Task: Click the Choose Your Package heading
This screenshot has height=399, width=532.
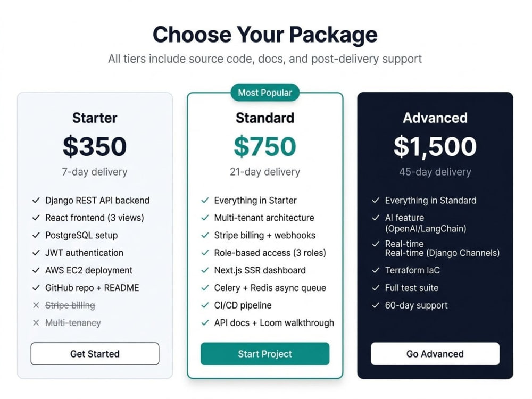Action: pos(265,35)
